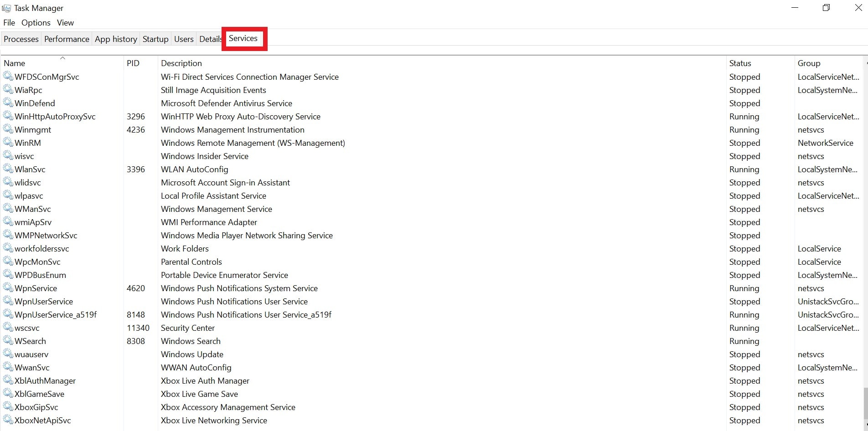Select the Services tab

point(243,38)
